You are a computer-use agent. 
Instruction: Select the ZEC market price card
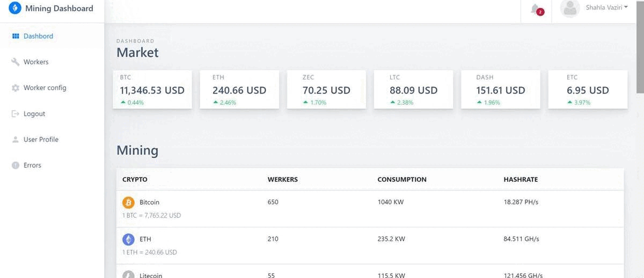point(326,90)
